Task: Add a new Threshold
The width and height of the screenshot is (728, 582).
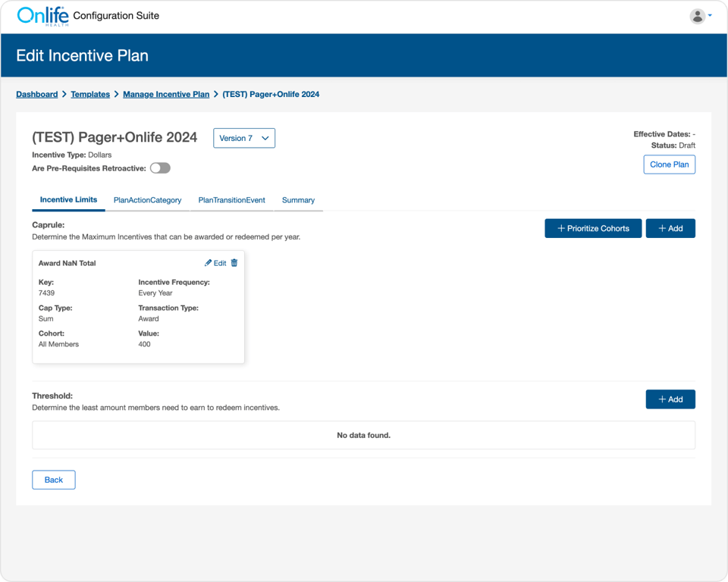Action: [670, 399]
